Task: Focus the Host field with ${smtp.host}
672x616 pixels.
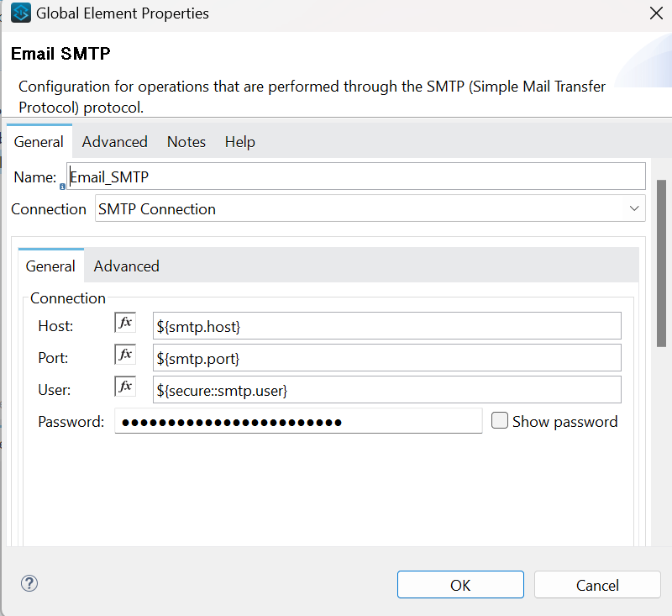Action: click(386, 325)
